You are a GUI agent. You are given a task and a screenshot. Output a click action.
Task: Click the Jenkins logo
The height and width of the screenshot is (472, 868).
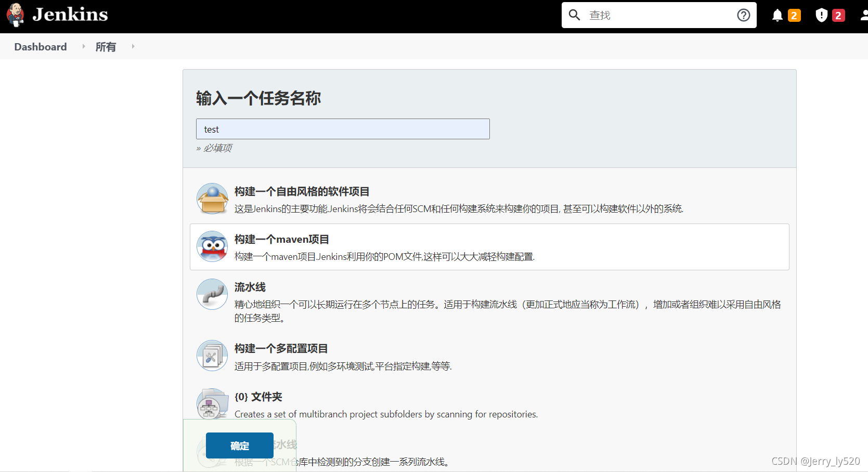tap(56, 15)
